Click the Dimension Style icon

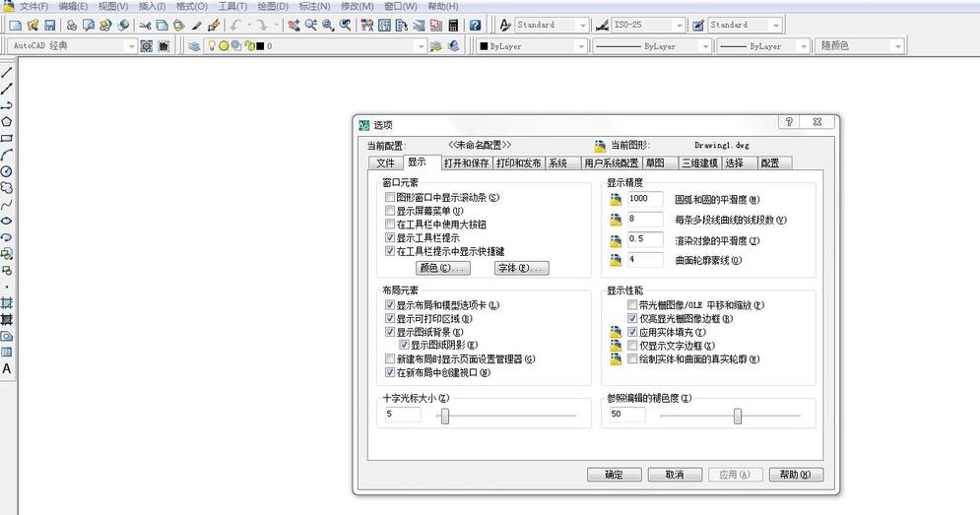pos(602,25)
